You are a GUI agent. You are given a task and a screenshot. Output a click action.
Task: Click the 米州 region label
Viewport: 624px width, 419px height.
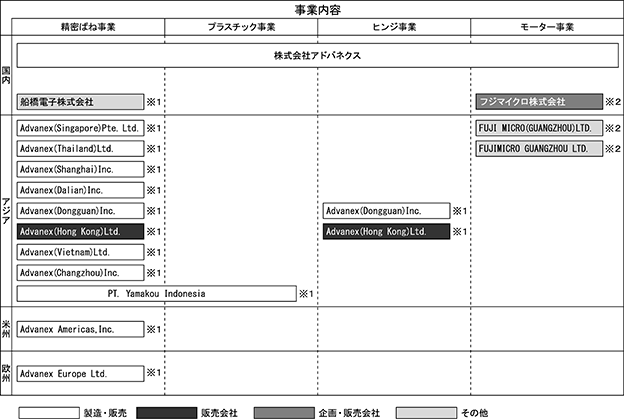pyautogui.click(x=6, y=329)
